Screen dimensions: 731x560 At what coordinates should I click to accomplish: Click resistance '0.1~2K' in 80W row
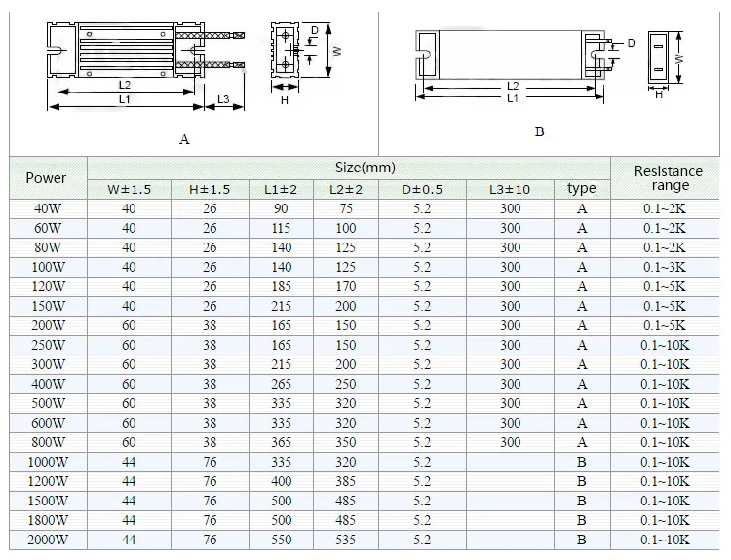[665, 247]
